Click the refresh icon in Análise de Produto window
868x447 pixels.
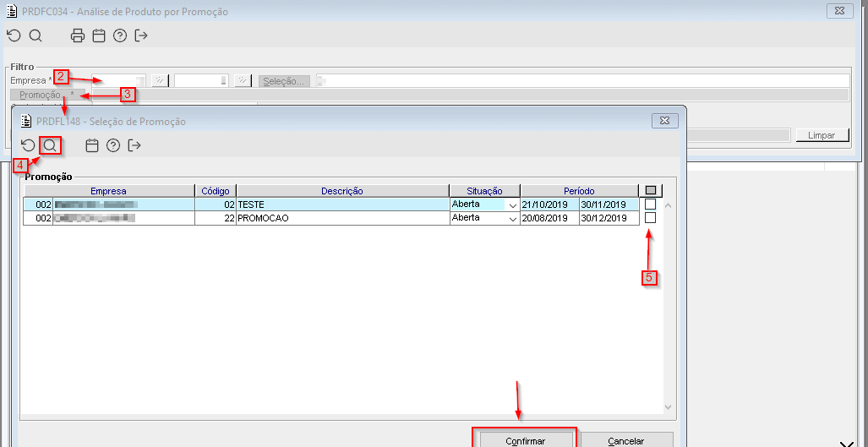pos(14,36)
